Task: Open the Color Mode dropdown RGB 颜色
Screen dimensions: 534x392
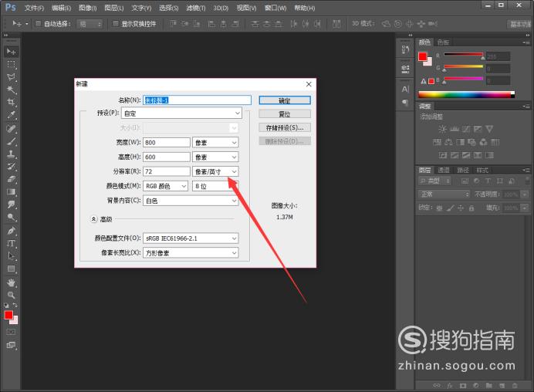Action: point(165,186)
